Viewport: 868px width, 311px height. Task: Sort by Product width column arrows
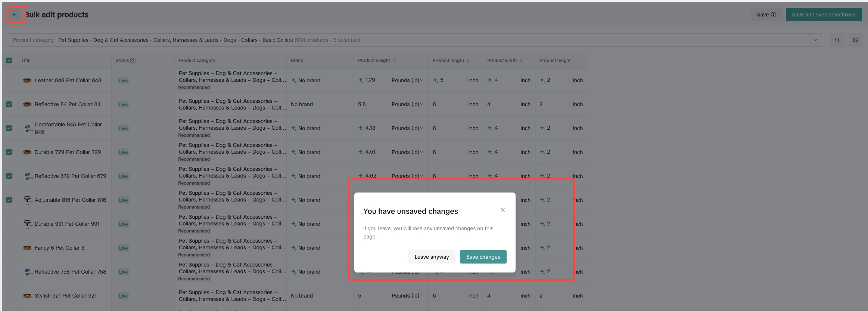521,61
